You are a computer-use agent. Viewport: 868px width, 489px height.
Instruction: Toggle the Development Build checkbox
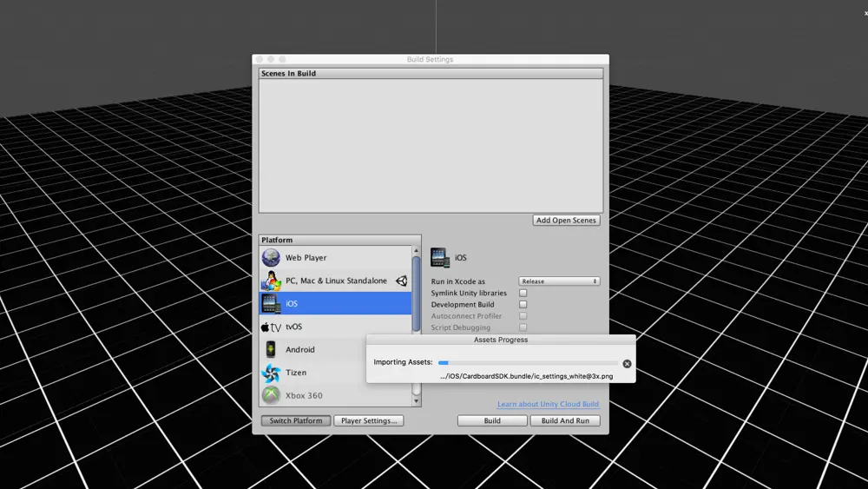tap(523, 305)
